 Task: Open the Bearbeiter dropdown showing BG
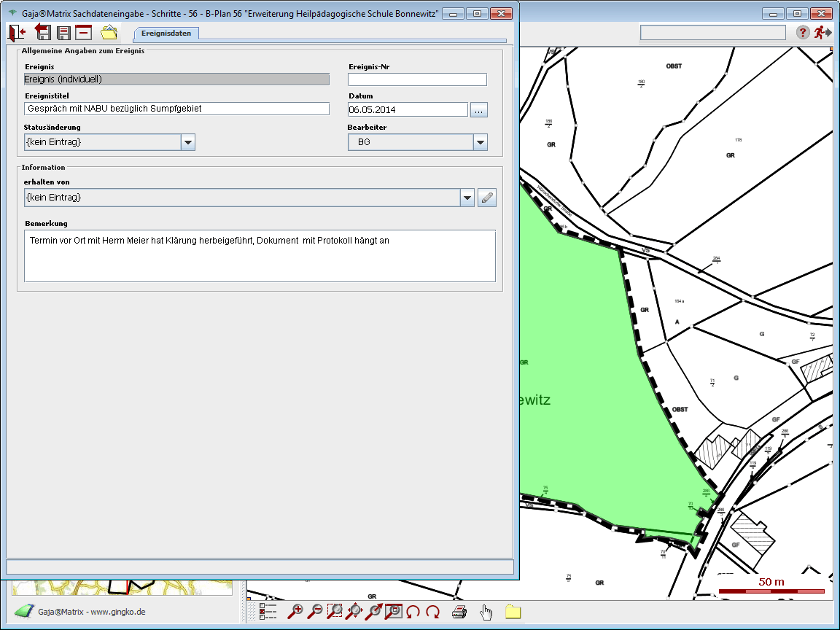tap(480, 142)
